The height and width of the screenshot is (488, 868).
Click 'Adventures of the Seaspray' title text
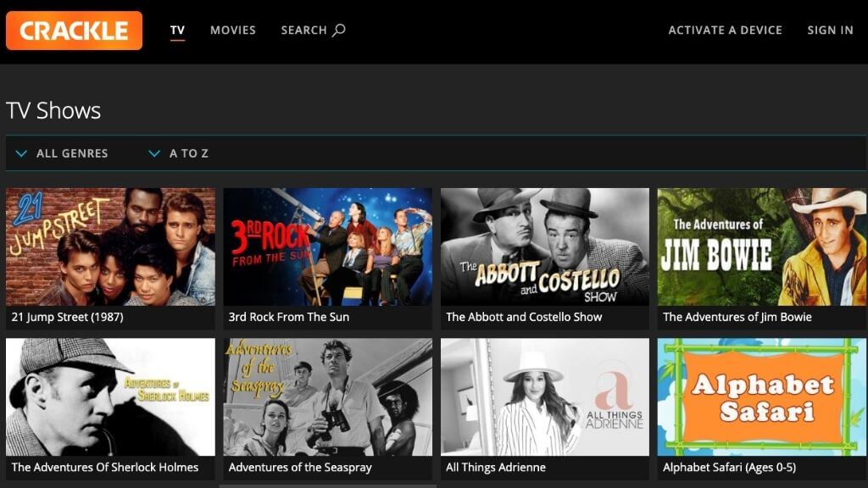point(300,468)
